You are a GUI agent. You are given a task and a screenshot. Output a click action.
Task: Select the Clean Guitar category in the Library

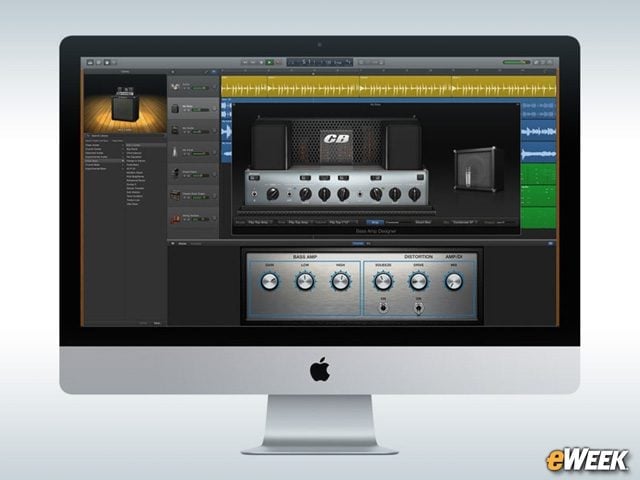92,145
